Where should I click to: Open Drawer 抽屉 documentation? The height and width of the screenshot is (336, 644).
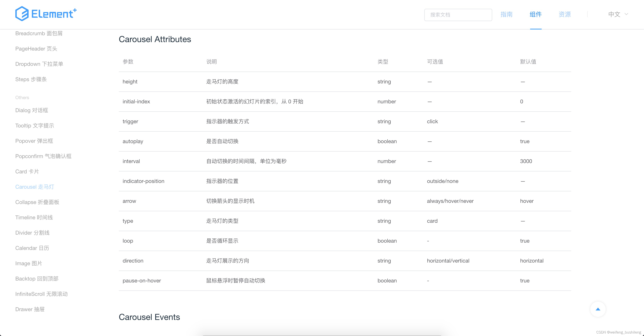(x=30, y=309)
